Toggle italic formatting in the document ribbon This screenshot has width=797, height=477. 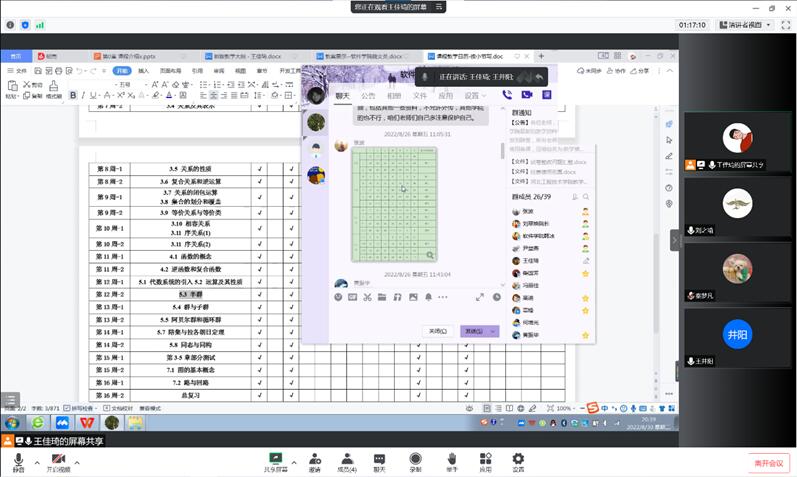pos(85,96)
